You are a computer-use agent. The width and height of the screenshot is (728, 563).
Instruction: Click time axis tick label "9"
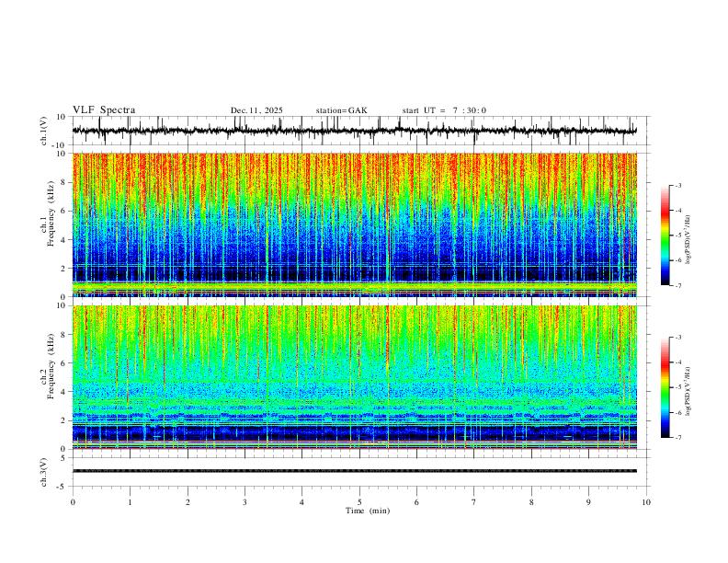click(588, 502)
